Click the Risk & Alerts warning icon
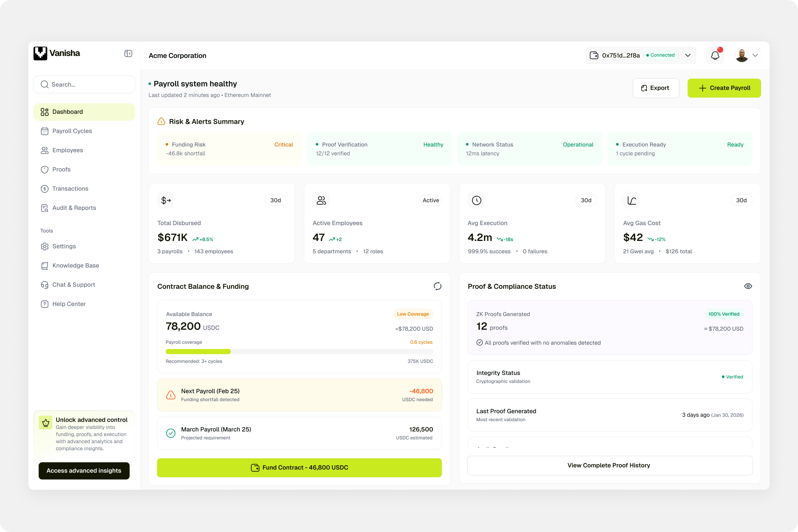798x532 pixels. (162, 121)
